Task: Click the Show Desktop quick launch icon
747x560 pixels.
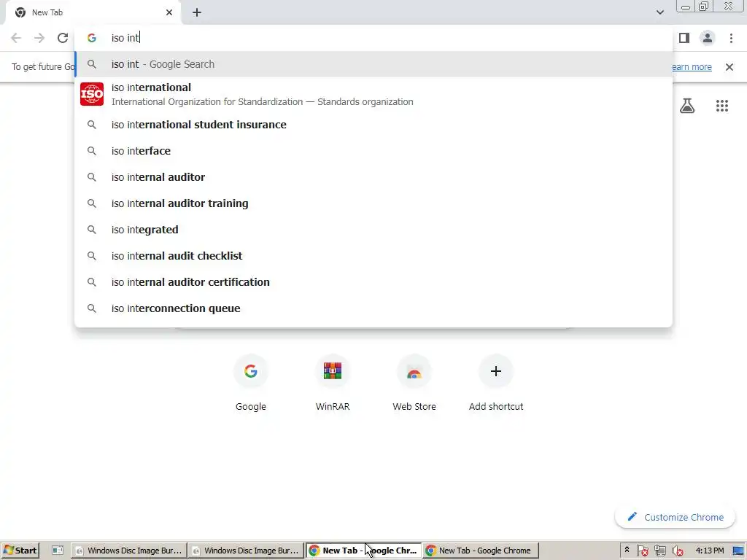Action: click(x=58, y=551)
